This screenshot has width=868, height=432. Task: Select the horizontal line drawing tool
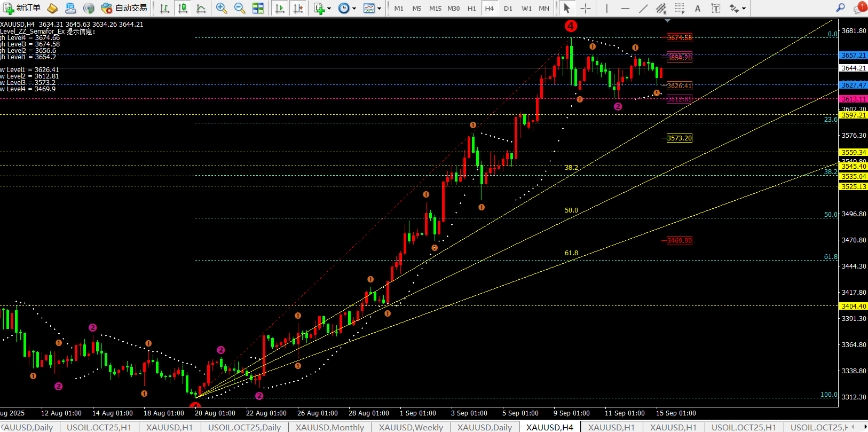(x=625, y=8)
